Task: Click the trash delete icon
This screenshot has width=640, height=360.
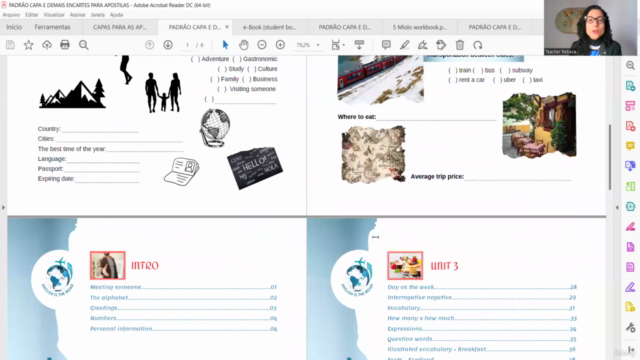Action: click(460, 45)
